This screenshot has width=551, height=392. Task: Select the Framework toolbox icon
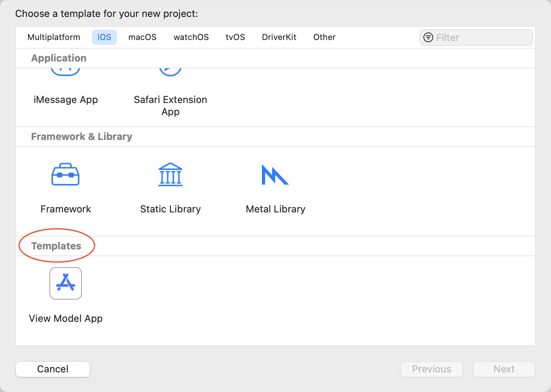(x=65, y=174)
